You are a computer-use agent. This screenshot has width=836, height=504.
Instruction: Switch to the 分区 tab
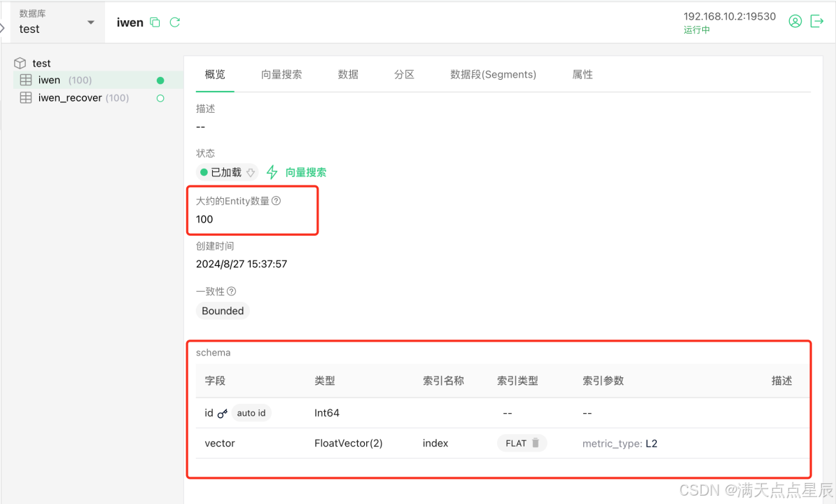404,75
